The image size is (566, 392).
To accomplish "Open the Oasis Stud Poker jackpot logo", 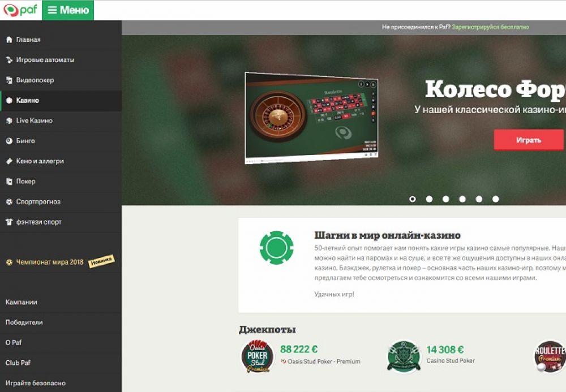I will pyautogui.click(x=258, y=357).
